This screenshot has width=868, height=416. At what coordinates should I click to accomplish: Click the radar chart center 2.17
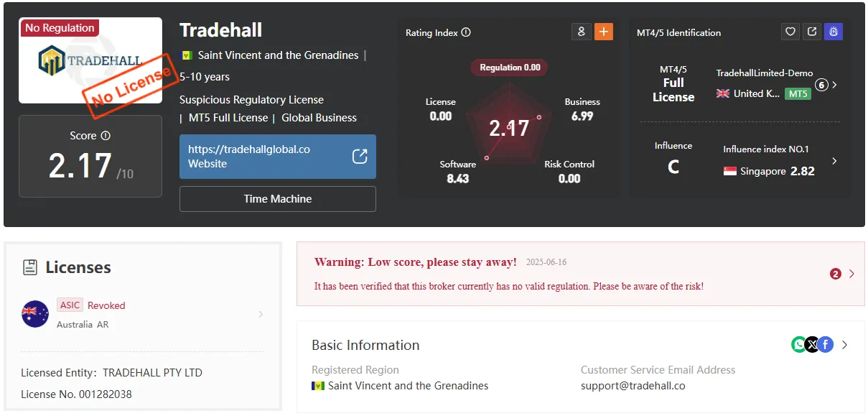click(x=509, y=129)
